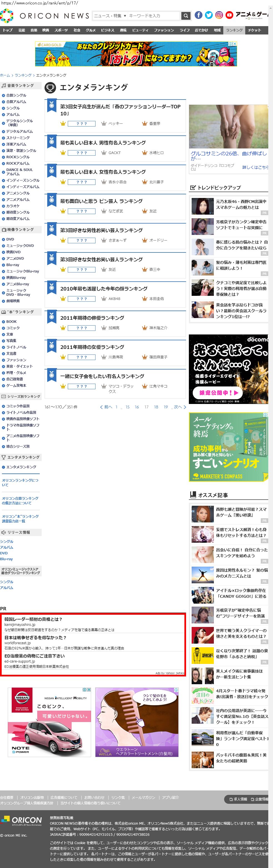The image size is (273, 868).
Task: Open the 元乃木坂46 西野CM article thumbnail
Action: point(203,207)
